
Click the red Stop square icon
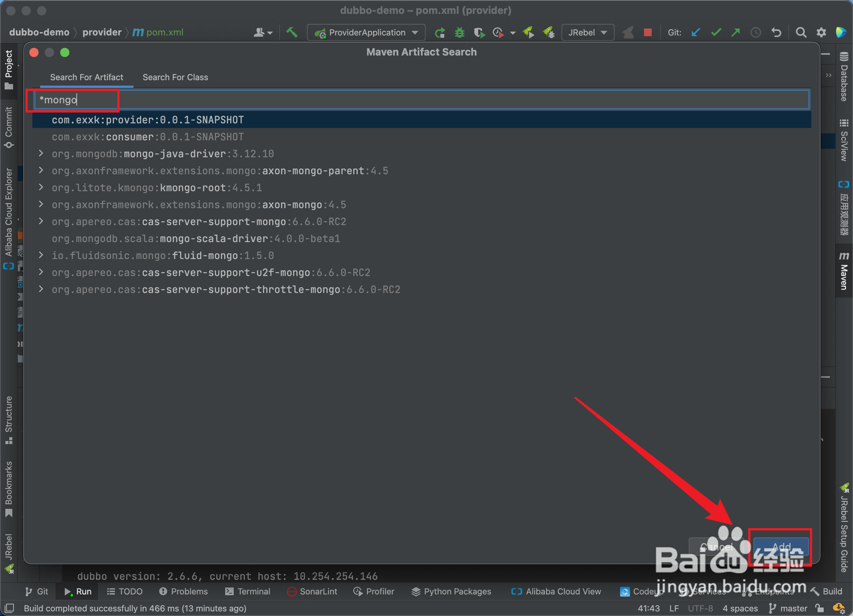point(648,33)
